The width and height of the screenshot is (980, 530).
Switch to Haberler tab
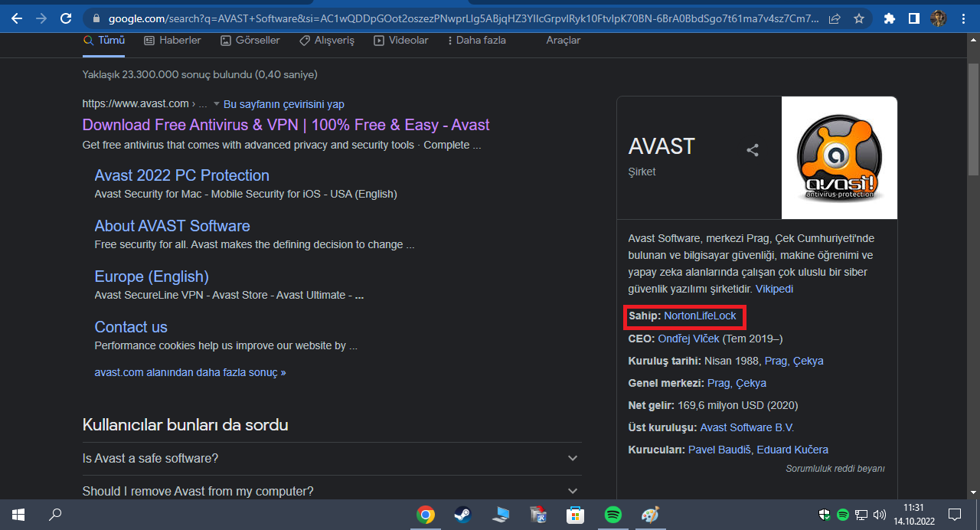pyautogui.click(x=172, y=40)
